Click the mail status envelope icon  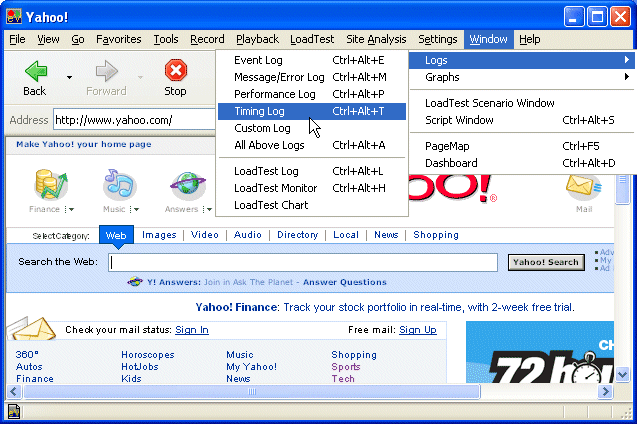point(32,328)
